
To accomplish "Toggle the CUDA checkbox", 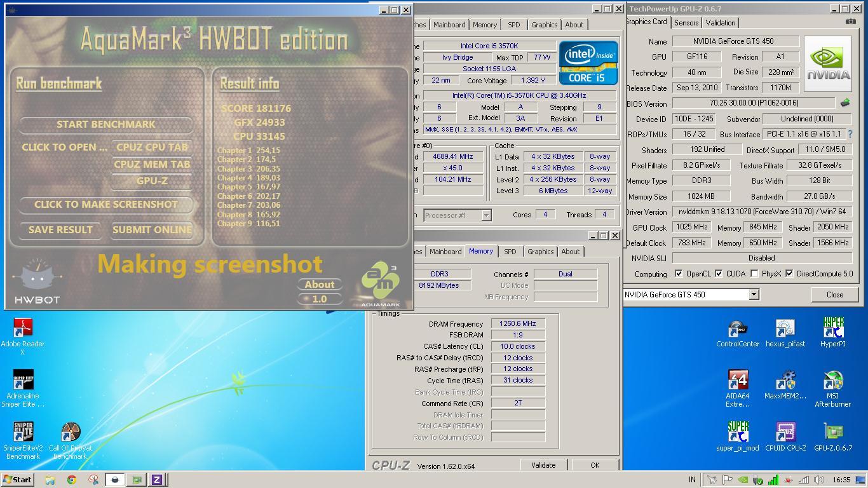I will pos(719,274).
